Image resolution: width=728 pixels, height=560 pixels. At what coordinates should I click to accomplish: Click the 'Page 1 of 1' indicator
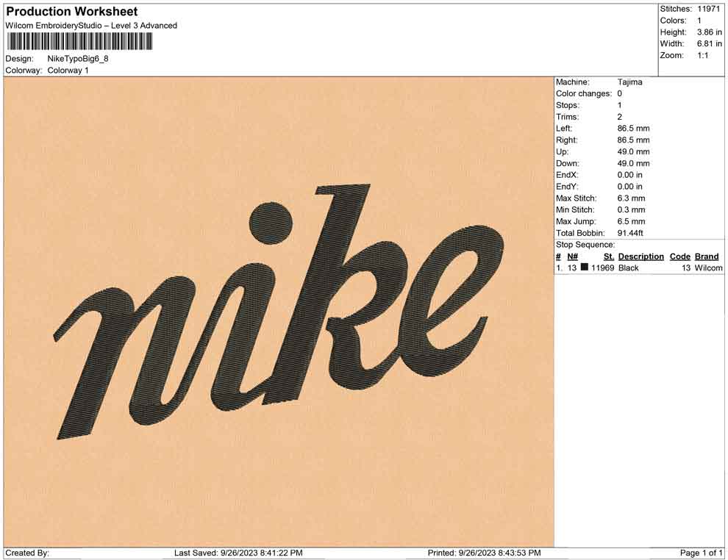click(701, 553)
